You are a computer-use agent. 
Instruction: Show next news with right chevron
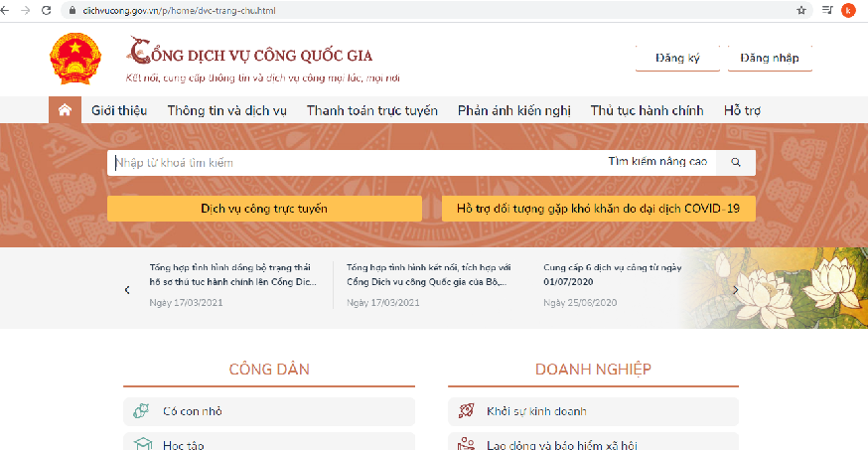735,289
